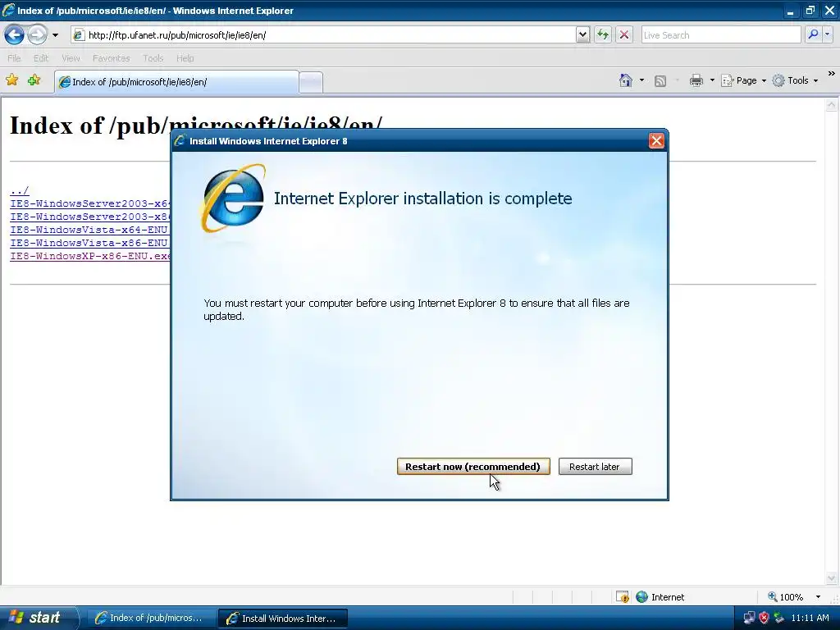840x630 pixels.
Task: Click the pop-up blocker status bar icon
Action: (x=623, y=597)
